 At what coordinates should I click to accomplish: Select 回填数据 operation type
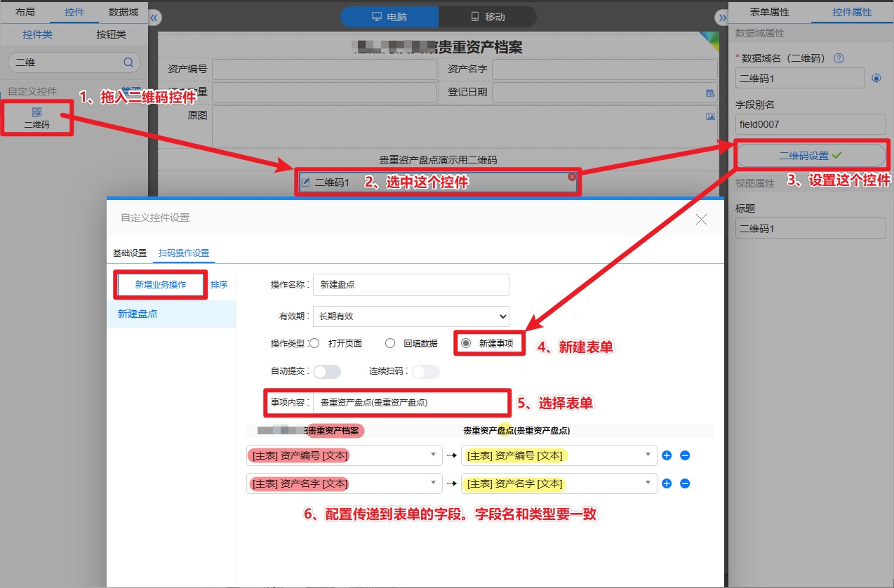pyautogui.click(x=390, y=343)
